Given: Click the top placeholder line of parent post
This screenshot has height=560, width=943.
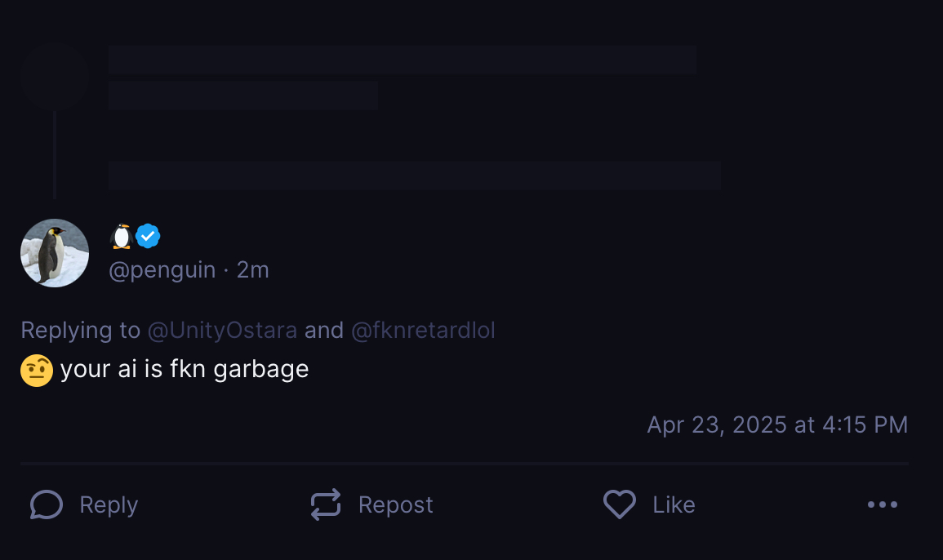Looking at the screenshot, I should (x=402, y=60).
